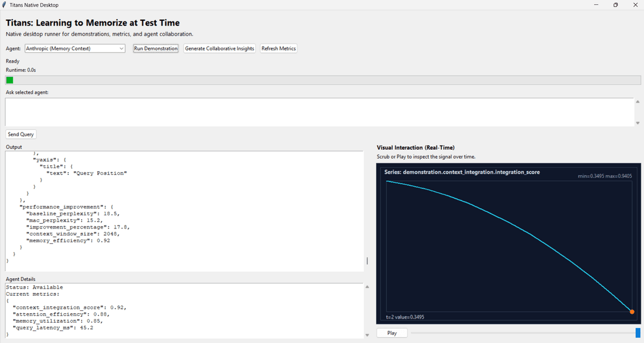Screen dimensions: 644x343
Task: Click the runtime progress bar
Action: click(x=323, y=80)
